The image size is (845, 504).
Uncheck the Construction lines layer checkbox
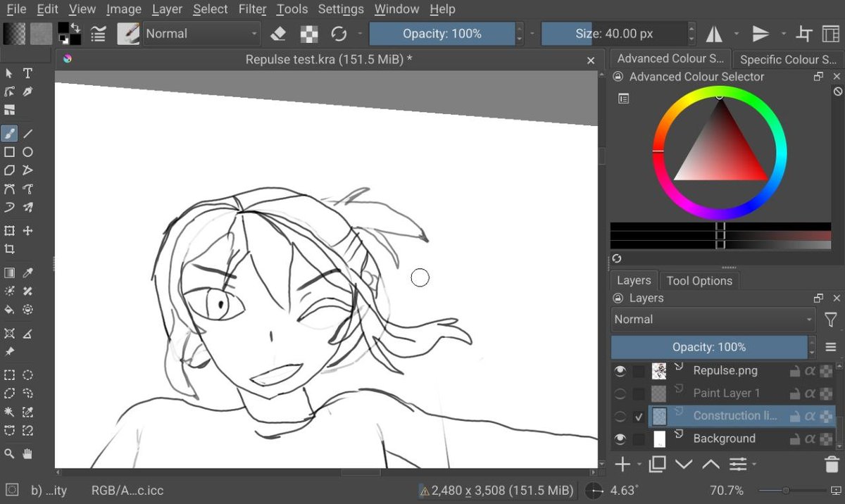point(639,416)
